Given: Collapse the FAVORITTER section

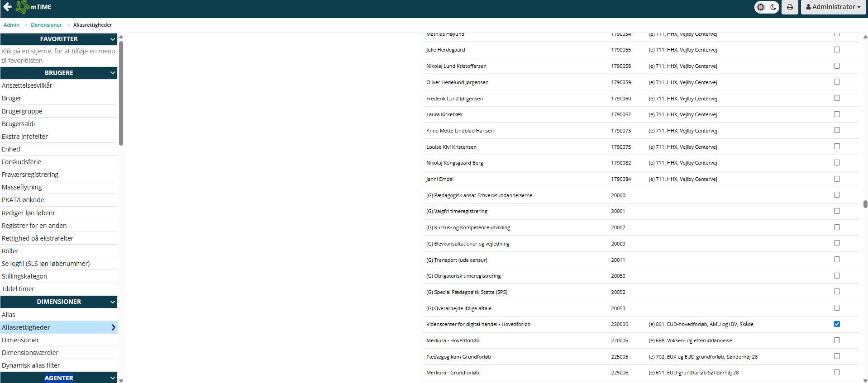Looking at the screenshot, I should point(113,39).
